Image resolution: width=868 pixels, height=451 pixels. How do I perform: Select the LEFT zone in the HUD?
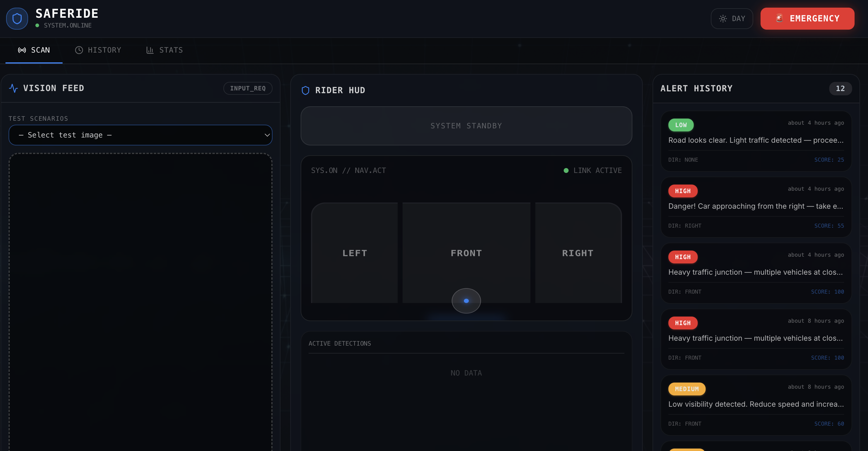click(354, 253)
